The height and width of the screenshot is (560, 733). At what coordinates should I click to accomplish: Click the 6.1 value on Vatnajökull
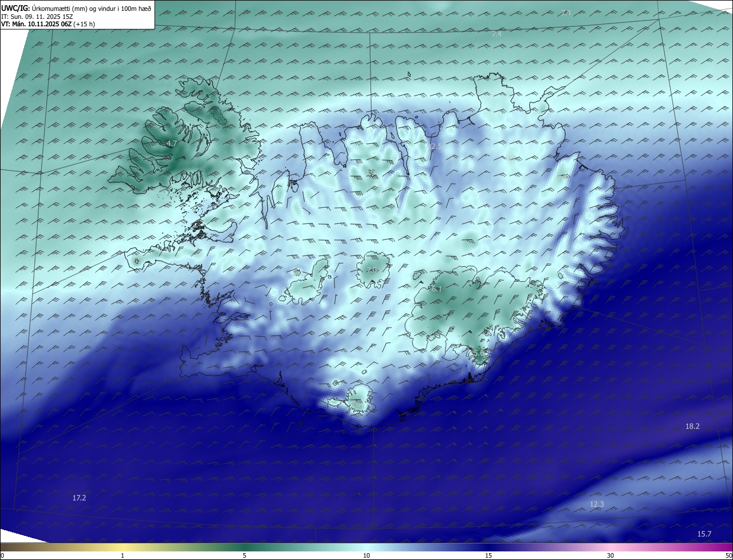tap(436, 289)
